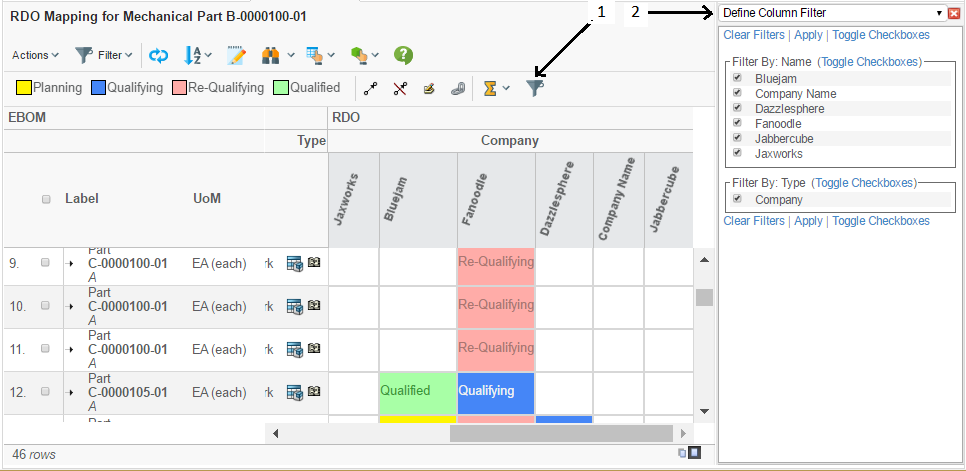Click the sigma summation icon

coord(490,88)
